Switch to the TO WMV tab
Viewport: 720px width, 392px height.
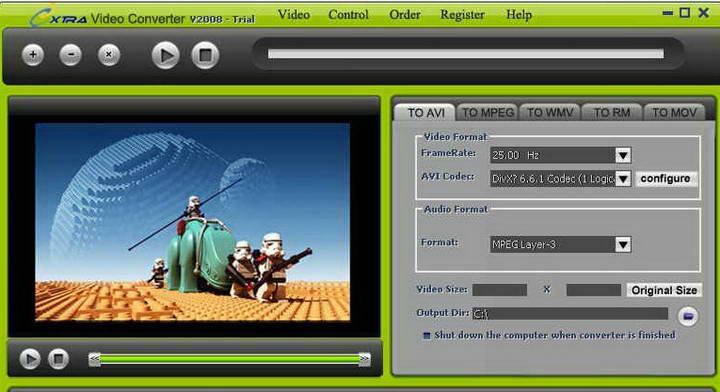pos(550,112)
